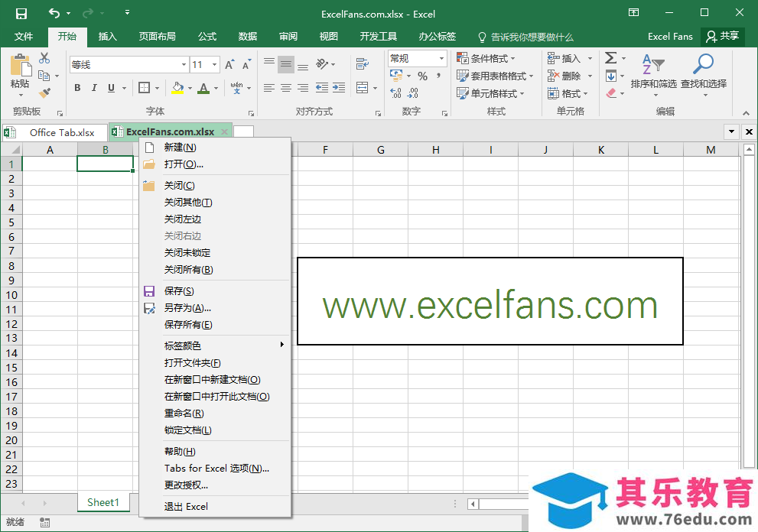The image size is (758, 532).
Task: Click the percent style icon
Action: pyautogui.click(x=422, y=76)
